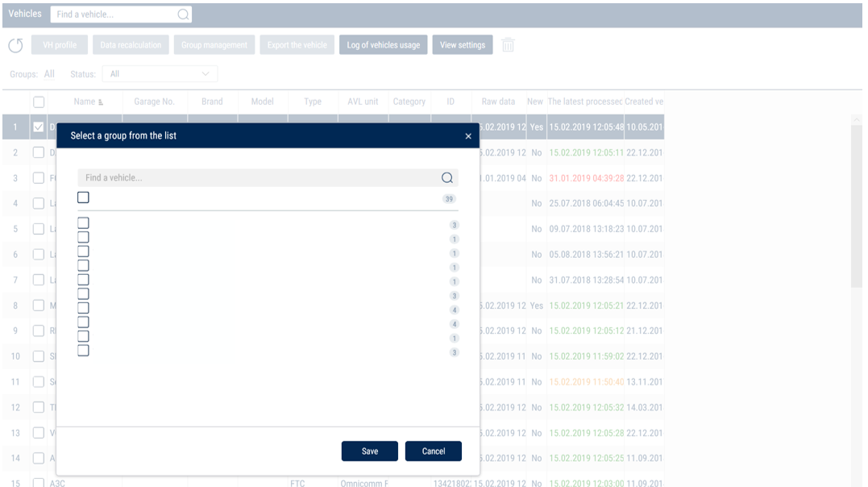Click the Category column header
This screenshot has width=868, height=487.
(x=409, y=102)
